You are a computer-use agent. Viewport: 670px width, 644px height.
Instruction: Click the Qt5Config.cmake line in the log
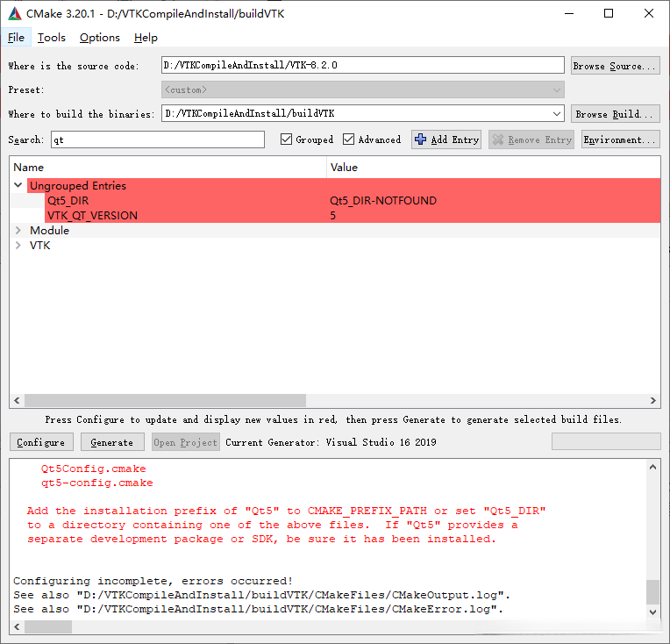pyautogui.click(x=93, y=469)
